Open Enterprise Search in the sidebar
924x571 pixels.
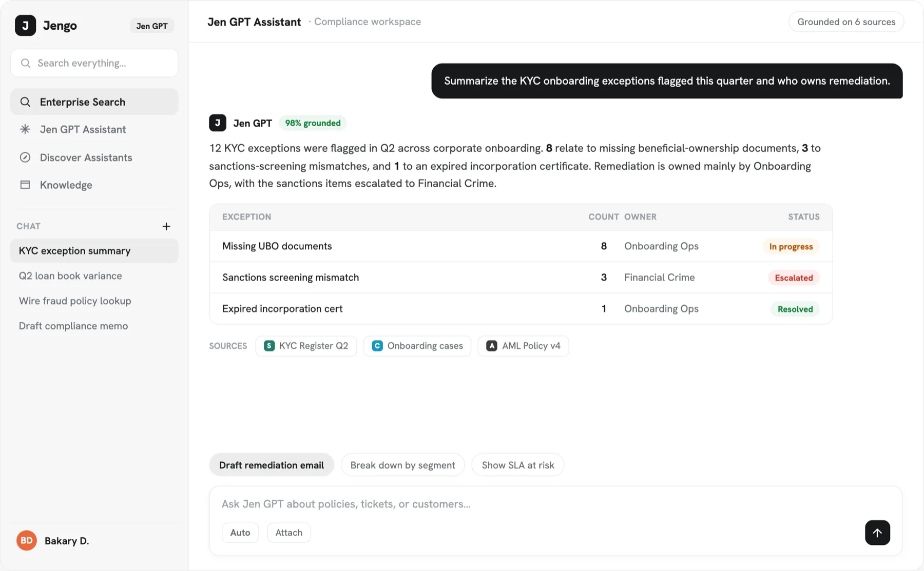pyautogui.click(x=94, y=102)
